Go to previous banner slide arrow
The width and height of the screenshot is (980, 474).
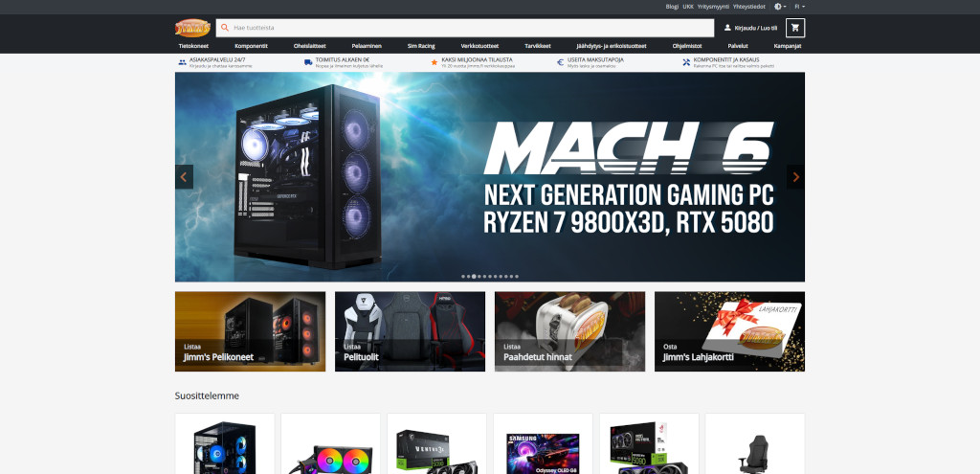[x=185, y=176]
